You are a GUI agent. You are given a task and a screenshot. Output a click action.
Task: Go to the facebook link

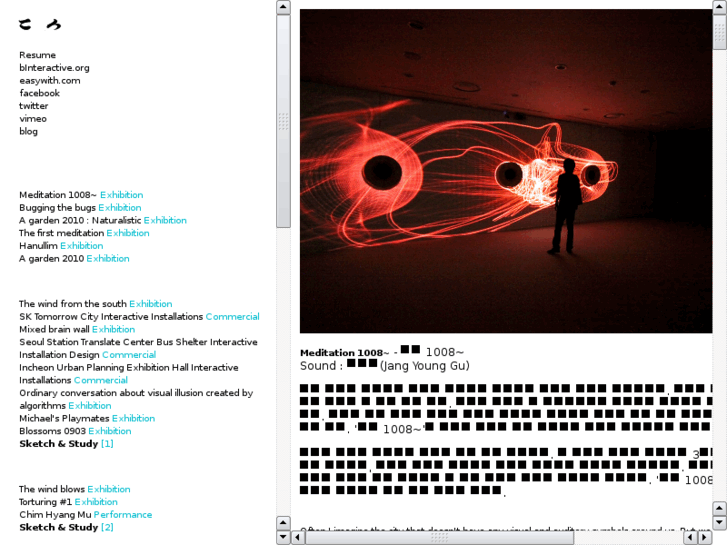click(x=39, y=93)
